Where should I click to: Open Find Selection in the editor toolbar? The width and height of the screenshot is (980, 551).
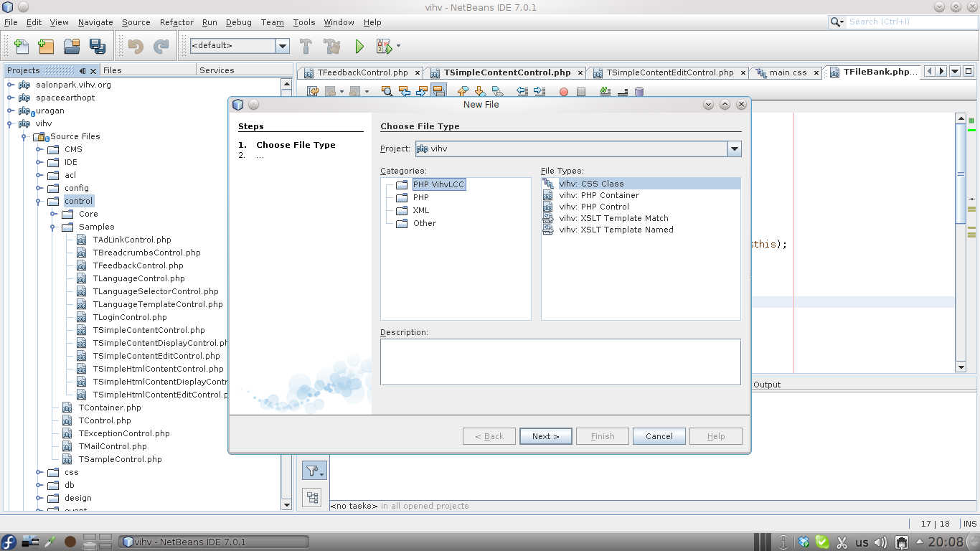pos(387,92)
